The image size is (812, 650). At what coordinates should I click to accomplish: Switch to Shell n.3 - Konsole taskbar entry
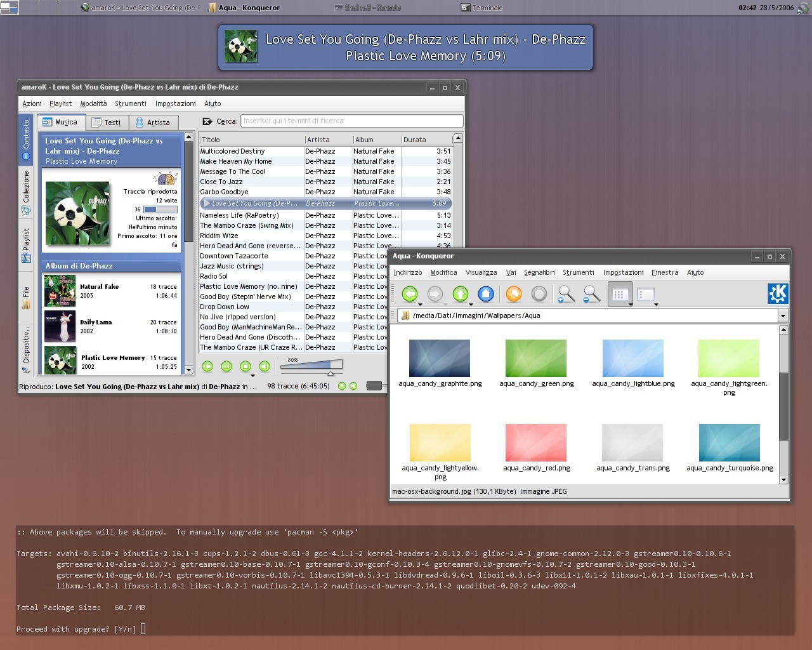click(367, 8)
